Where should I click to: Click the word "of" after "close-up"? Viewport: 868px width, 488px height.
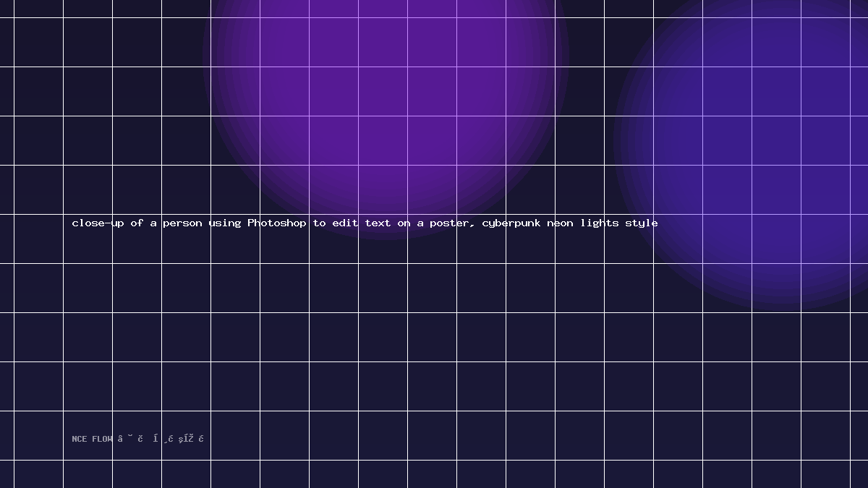coord(137,223)
